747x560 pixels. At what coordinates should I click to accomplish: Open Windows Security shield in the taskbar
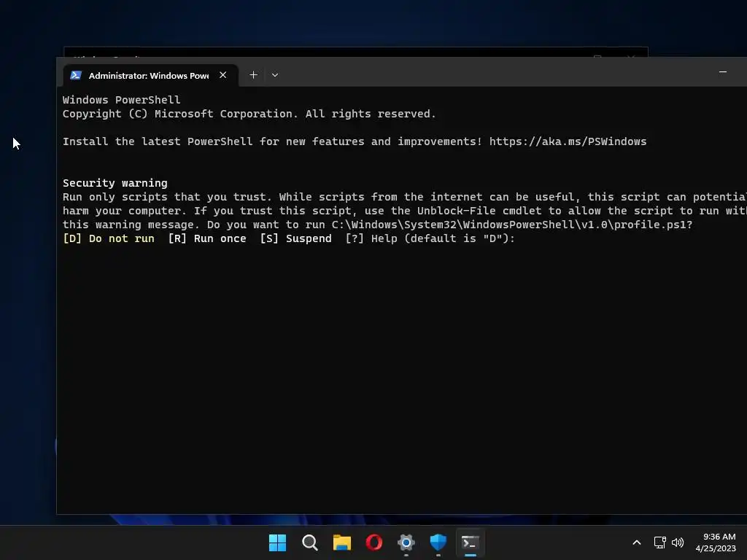tap(438, 542)
